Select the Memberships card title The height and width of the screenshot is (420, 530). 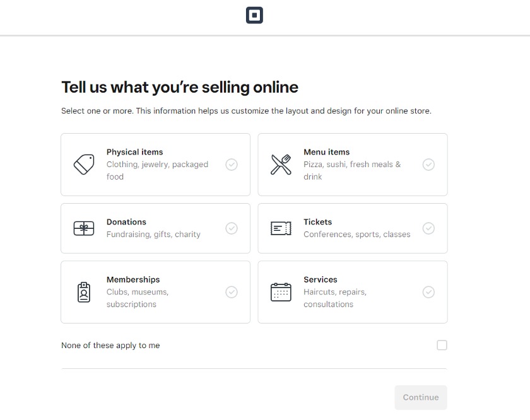click(133, 279)
